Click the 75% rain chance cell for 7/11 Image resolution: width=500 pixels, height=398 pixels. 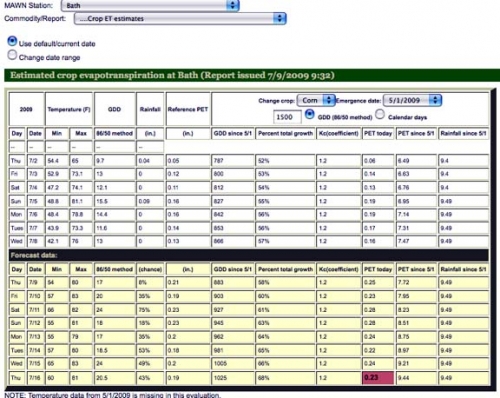(150, 310)
